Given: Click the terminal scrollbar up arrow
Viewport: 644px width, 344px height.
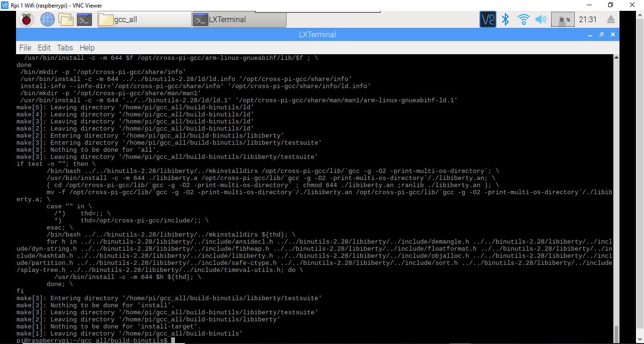Looking at the screenshot, I should pyautogui.click(x=616, y=57).
